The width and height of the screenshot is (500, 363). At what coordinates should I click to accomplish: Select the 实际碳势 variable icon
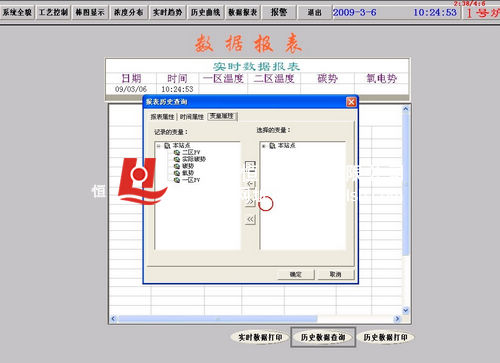[x=177, y=159]
